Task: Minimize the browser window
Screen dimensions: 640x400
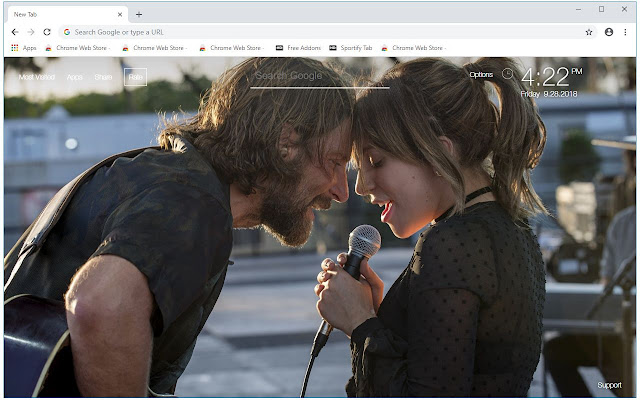Action: [x=578, y=9]
